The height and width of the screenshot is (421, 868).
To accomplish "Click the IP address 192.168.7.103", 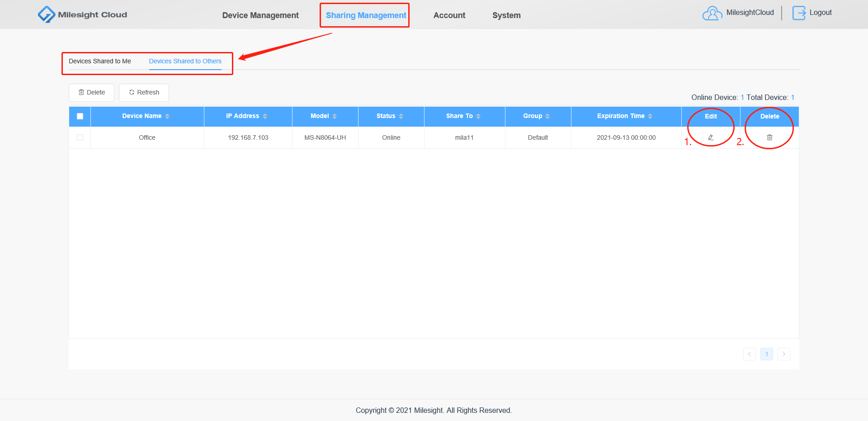I will 248,137.
